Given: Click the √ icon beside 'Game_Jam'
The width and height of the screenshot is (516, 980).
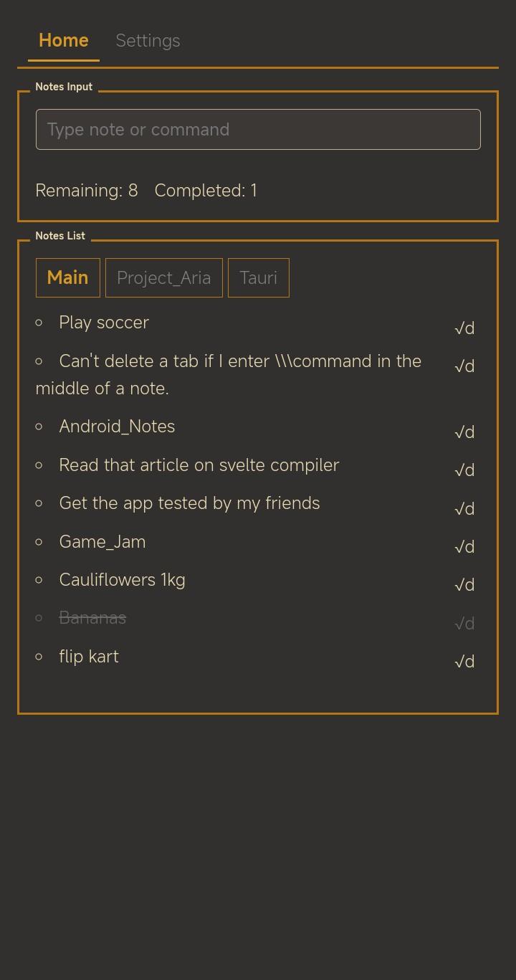Looking at the screenshot, I should (x=459, y=547).
